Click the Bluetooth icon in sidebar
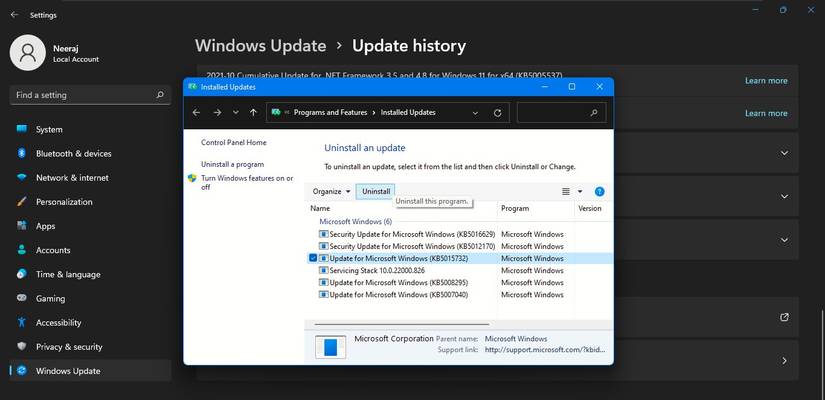The image size is (825, 400). click(x=22, y=153)
